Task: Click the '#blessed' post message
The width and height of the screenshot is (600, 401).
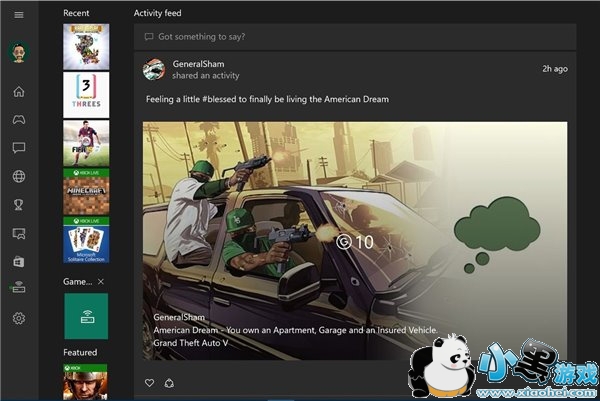Action: click(267, 99)
